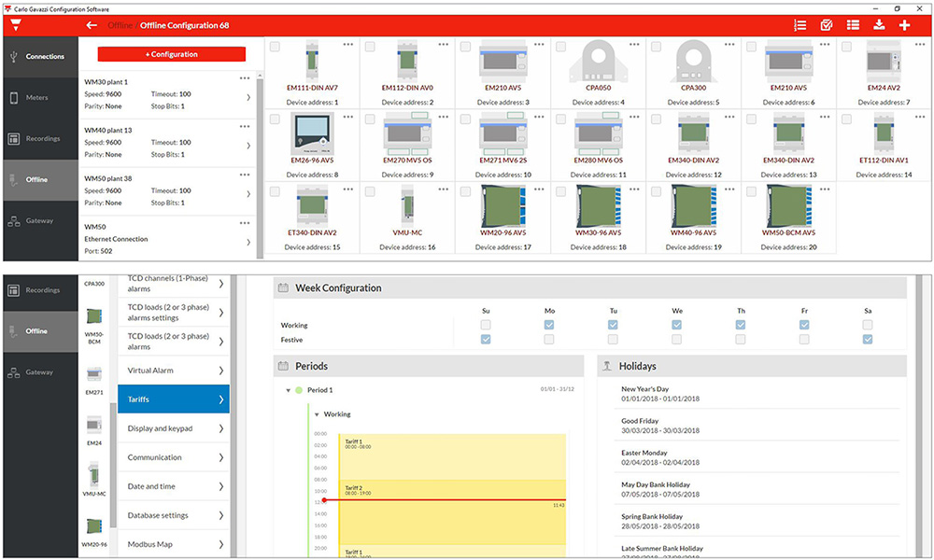This screenshot has height=560, width=934.
Task: Click the back arrow in red header
Action: click(x=92, y=25)
